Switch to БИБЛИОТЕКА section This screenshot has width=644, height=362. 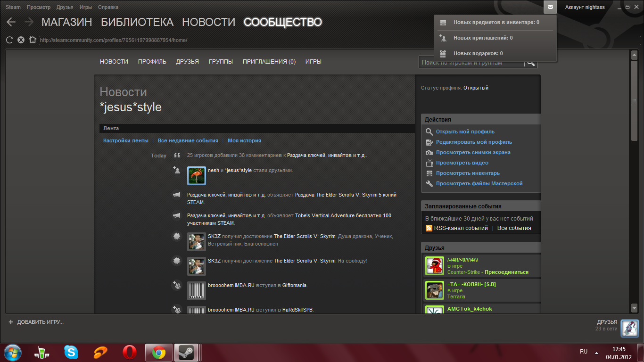click(x=137, y=22)
